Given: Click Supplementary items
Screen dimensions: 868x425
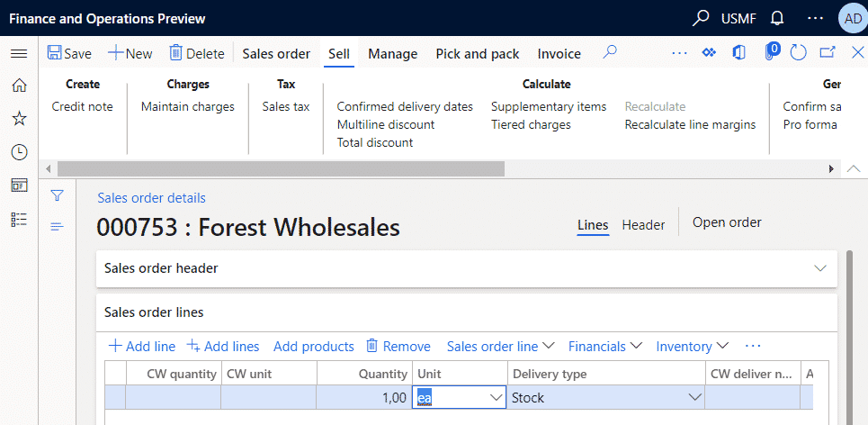Looking at the screenshot, I should pyautogui.click(x=549, y=106).
